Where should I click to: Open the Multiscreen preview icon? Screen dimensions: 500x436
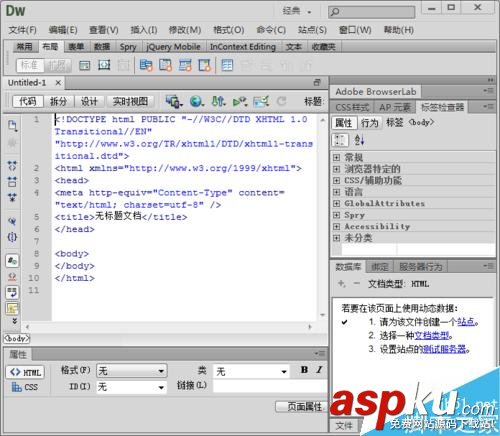pyautogui.click(x=174, y=101)
